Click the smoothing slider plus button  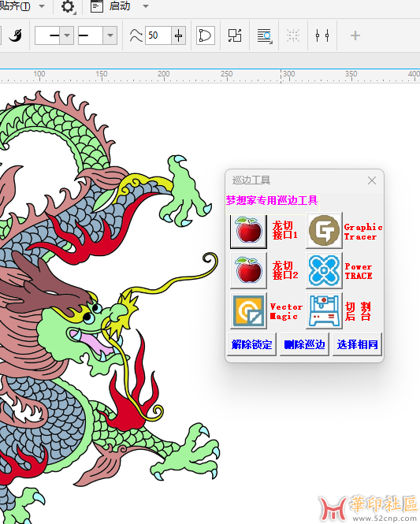[x=178, y=35]
